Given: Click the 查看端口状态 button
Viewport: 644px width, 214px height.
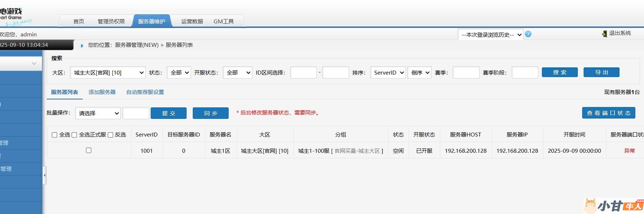Looking at the screenshot, I should pos(608,113).
